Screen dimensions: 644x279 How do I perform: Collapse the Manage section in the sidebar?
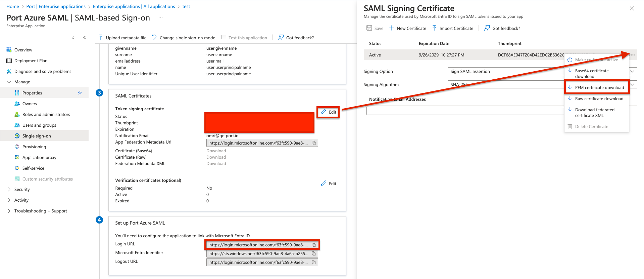[x=9, y=82]
